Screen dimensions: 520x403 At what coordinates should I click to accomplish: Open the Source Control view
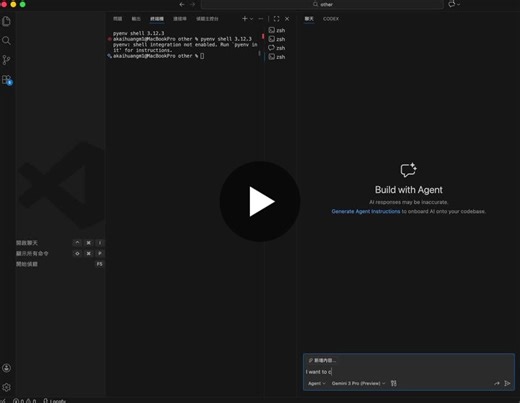click(x=6, y=60)
